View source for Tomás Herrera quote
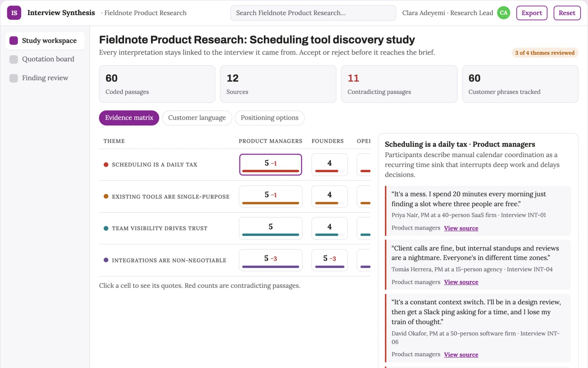 point(461,282)
